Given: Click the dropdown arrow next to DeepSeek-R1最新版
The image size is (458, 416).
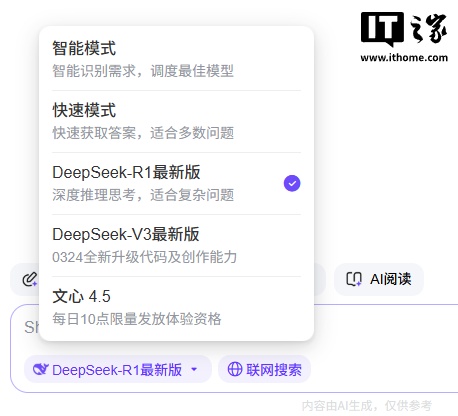Looking at the screenshot, I should click(x=194, y=370).
